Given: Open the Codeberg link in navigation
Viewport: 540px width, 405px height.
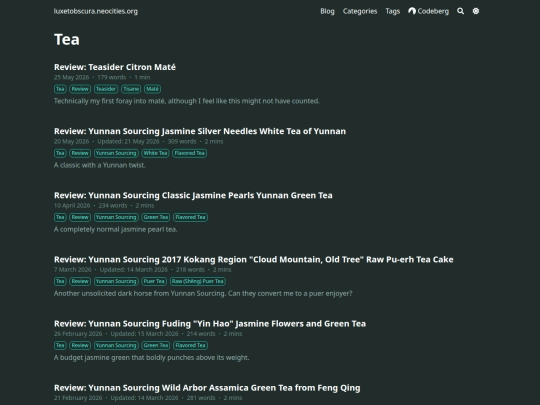Looking at the screenshot, I should point(428,11).
